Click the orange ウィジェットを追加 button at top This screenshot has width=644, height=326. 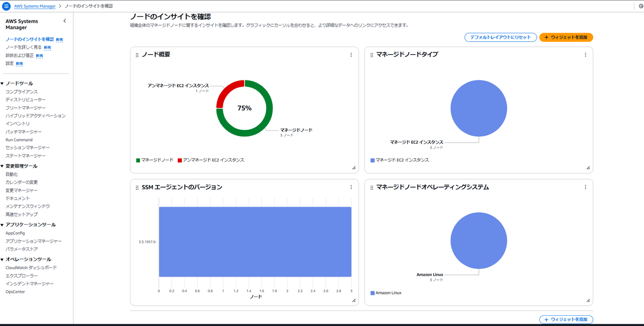(x=566, y=38)
